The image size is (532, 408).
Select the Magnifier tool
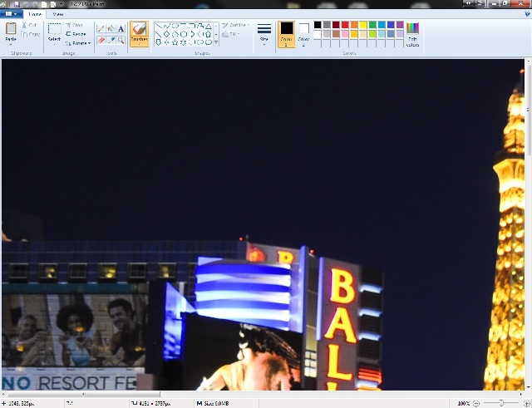(x=121, y=41)
